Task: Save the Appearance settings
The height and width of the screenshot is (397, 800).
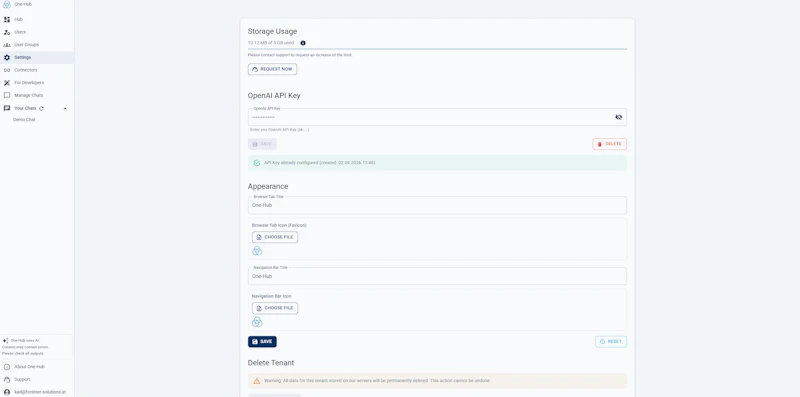Action: (262, 342)
